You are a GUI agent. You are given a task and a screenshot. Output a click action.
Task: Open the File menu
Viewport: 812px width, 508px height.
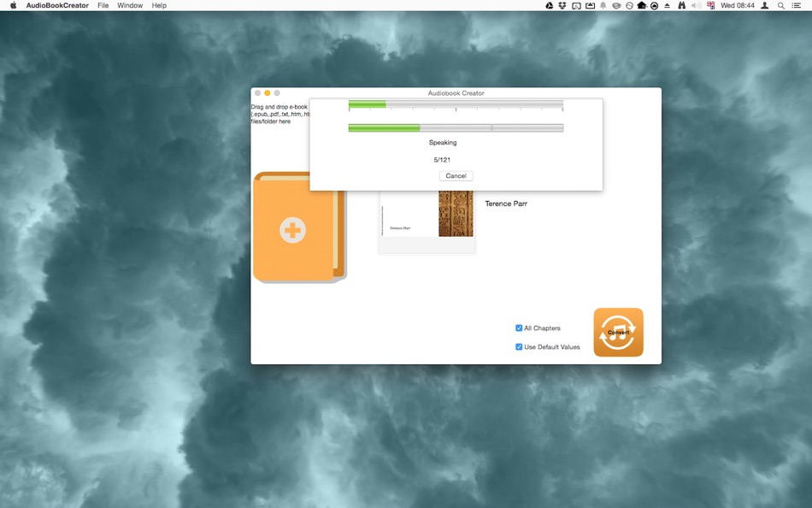[103, 5]
